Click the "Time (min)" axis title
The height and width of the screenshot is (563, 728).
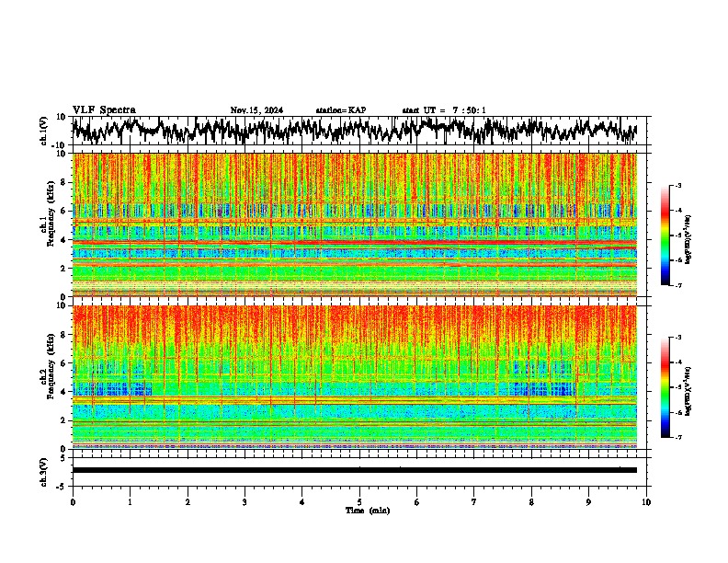[368, 511]
